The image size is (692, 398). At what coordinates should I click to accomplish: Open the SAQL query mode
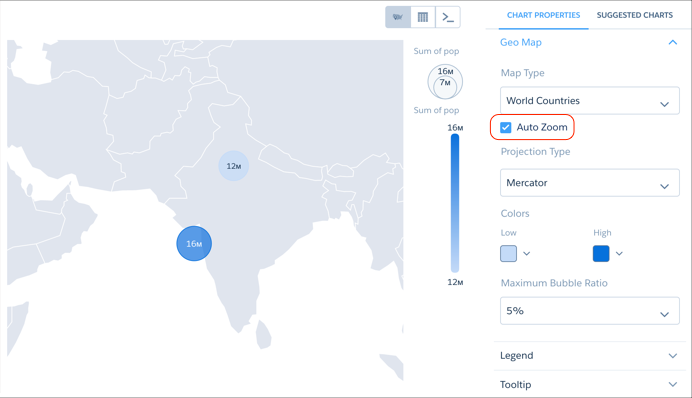pos(448,17)
